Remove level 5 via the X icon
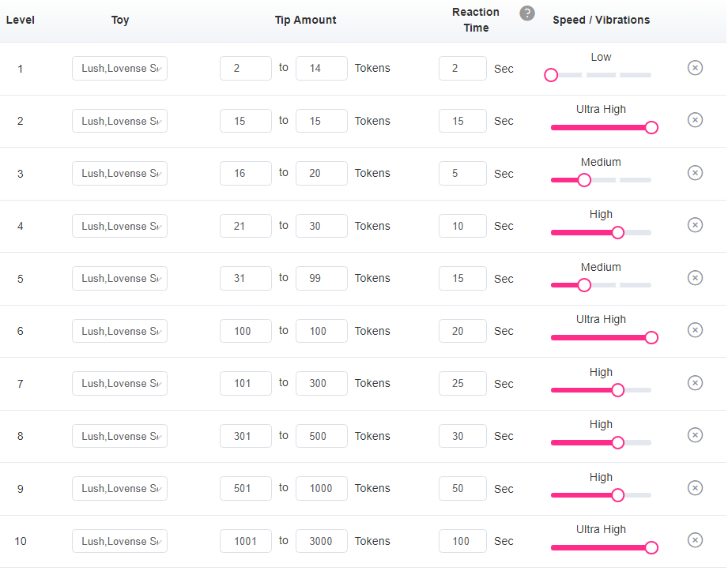The width and height of the screenshot is (728, 571). (695, 278)
